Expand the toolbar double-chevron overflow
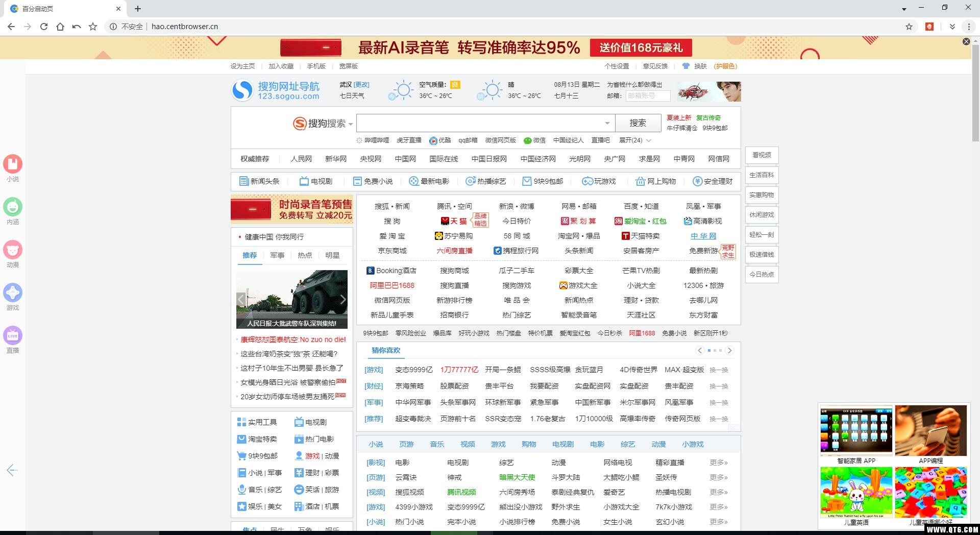The image size is (980, 535). 952,27
